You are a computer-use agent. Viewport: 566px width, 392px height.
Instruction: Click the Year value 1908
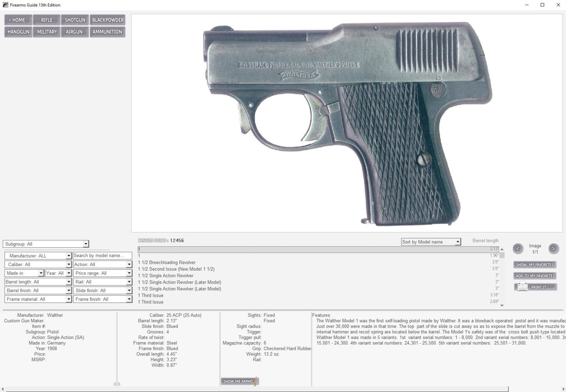tap(52, 348)
